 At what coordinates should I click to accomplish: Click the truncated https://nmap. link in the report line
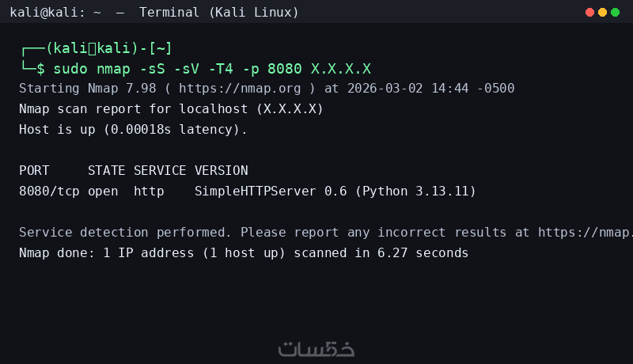(584, 233)
